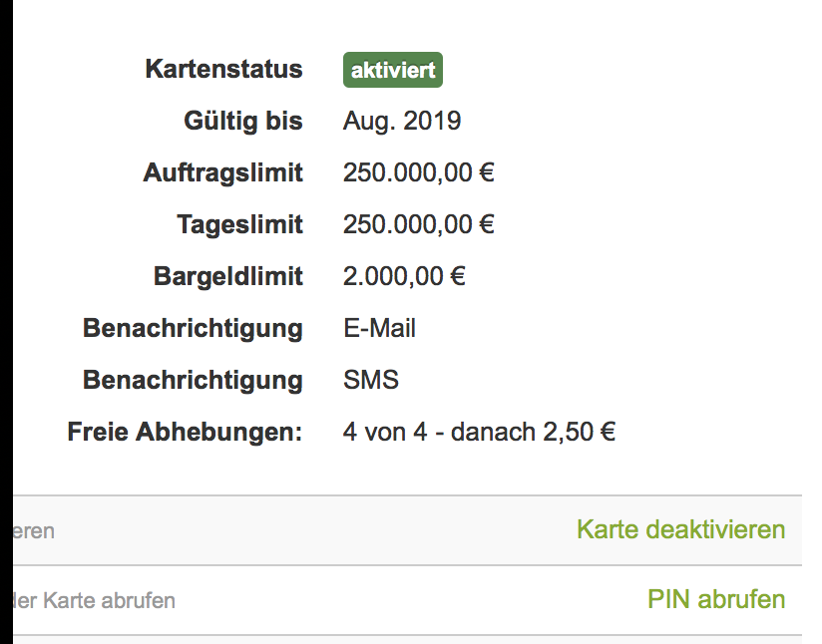Select the Benachrichtigung label beside SMS
This screenshot has width=822, height=644.
coord(193,380)
